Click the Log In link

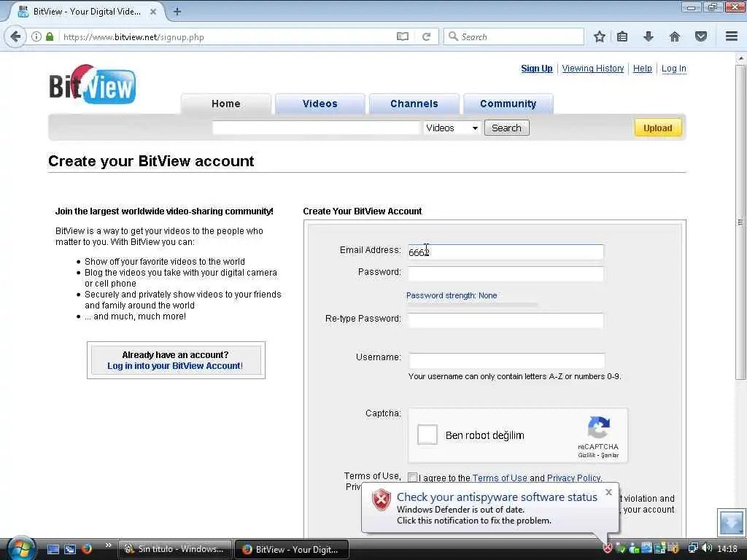coord(673,69)
